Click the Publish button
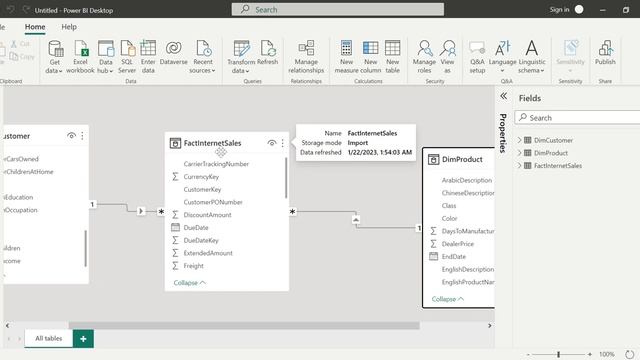640x360 pixels. coord(605,53)
